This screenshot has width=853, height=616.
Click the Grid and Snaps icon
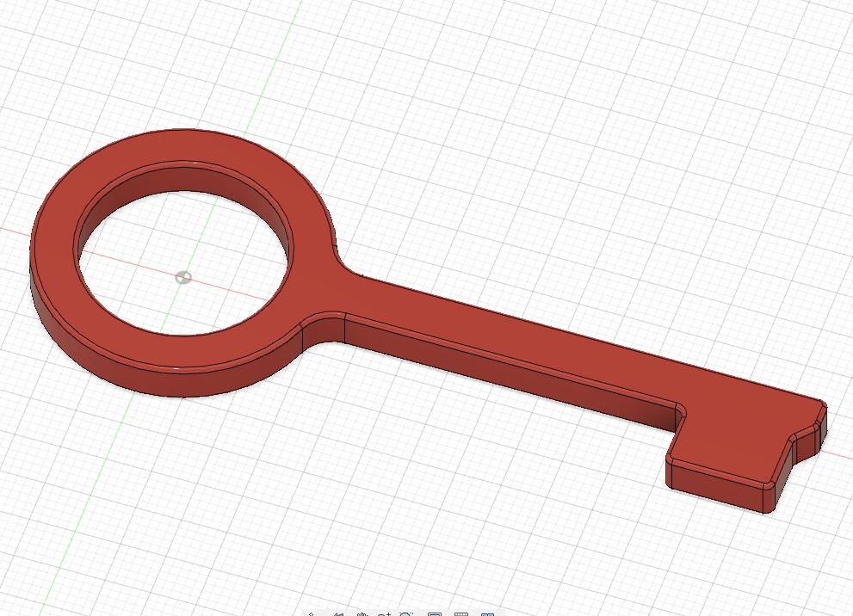(x=462, y=613)
